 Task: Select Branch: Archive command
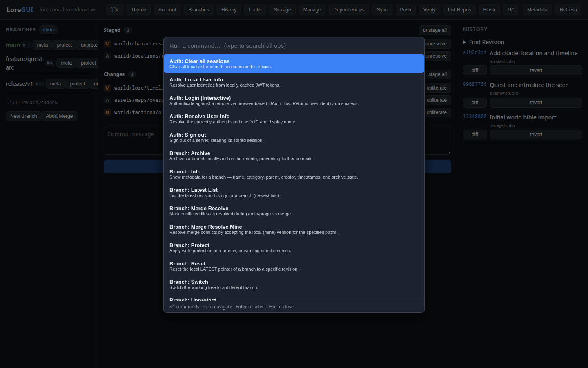click(x=294, y=156)
